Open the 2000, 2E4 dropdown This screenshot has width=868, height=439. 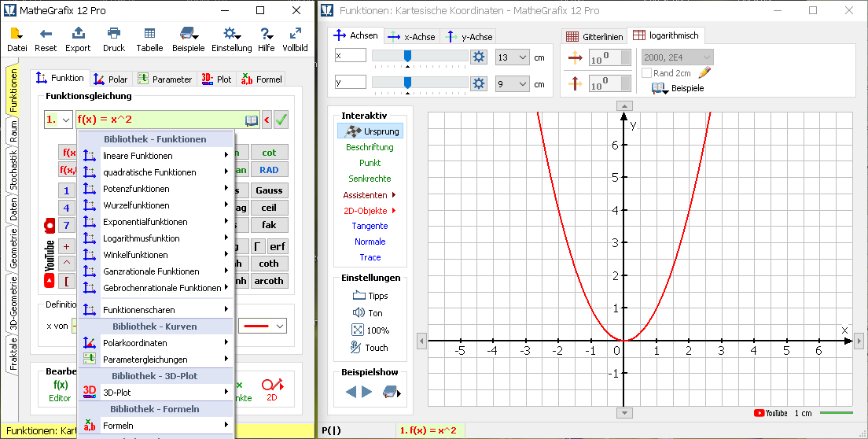pos(678,57)
